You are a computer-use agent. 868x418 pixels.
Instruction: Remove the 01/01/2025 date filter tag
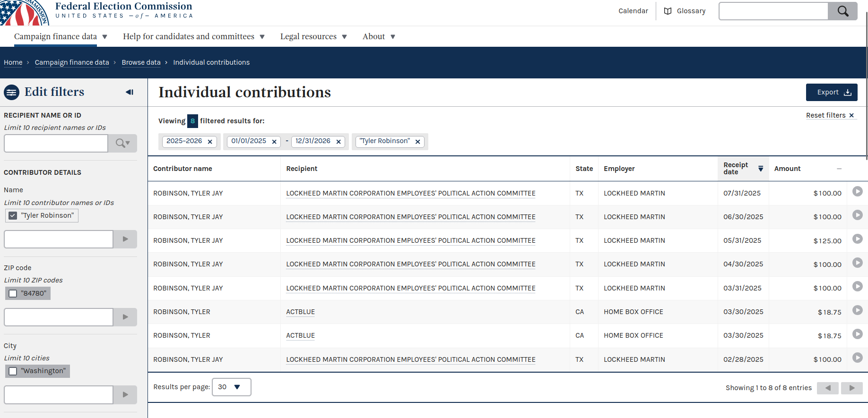click(274, 142)
